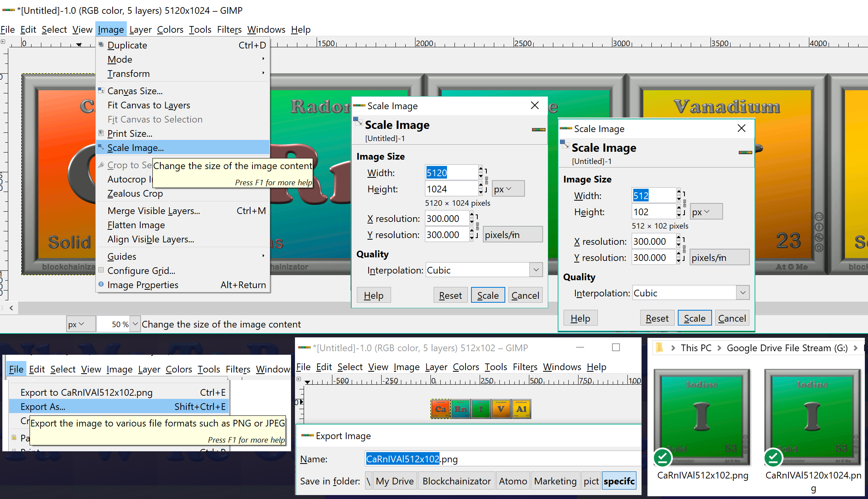Image resolution: width=868 pixels, height=499 pixels.
Task: Toggle width-height chain link in 512 Scale dialog
Action: [684, 203]
